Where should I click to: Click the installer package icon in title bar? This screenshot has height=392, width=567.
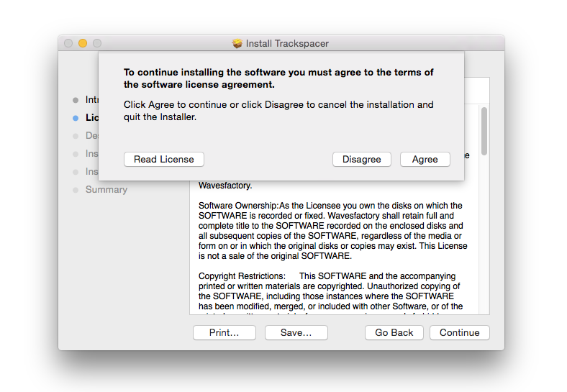tap(237, 43)
